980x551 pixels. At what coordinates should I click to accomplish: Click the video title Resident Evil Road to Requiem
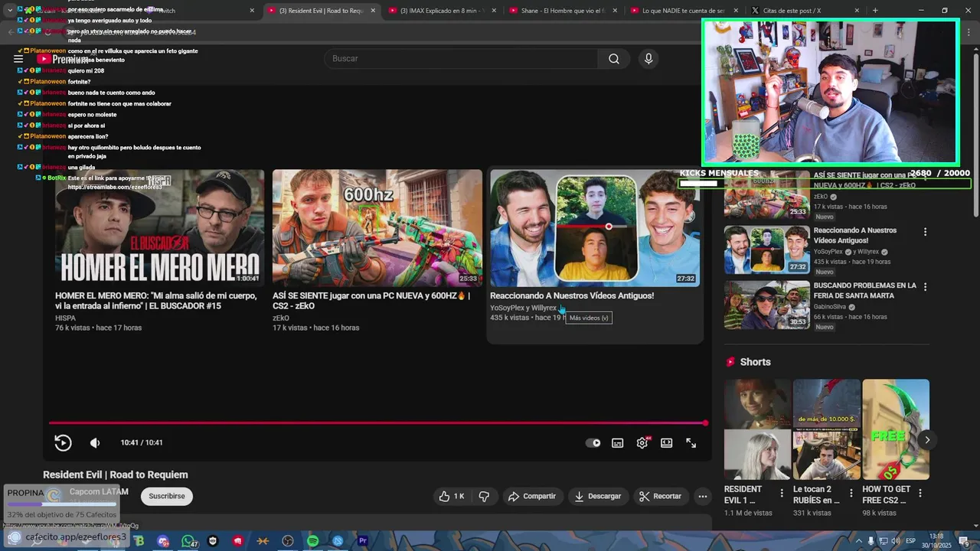coord(116,474)
